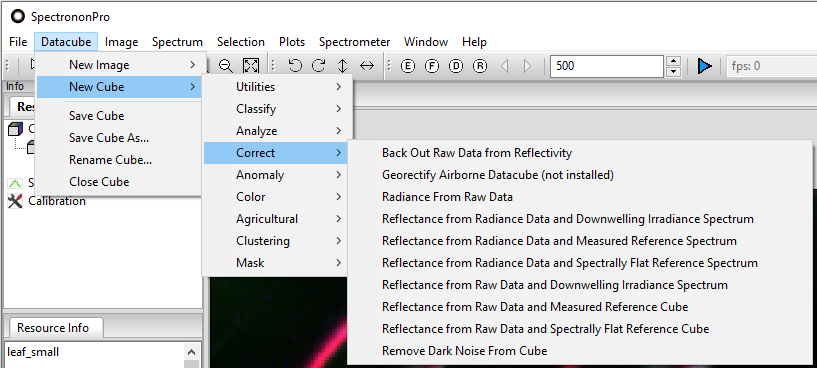Click up arrow of Resource Info scrollbar
Viewport: 817px width, 368px height.
[192, 352]
